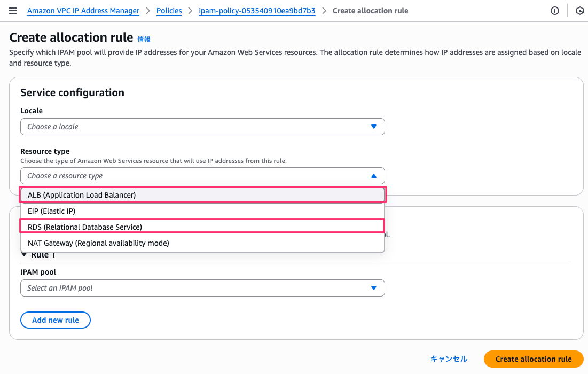The width and height of the screenshot is (588, 374).
Task: Open the 情報 info link beside the title
Action: coord(144,39)
